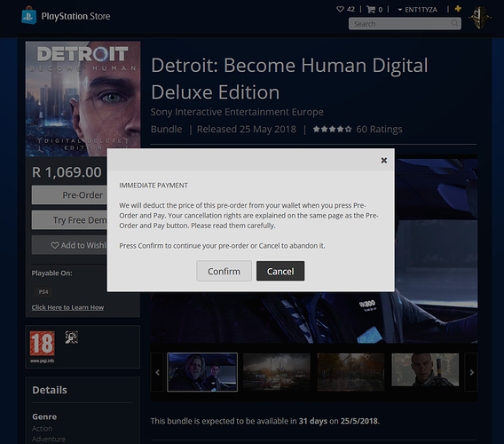Click the search magnifier icon
The image size is (504, 444).
454,23
